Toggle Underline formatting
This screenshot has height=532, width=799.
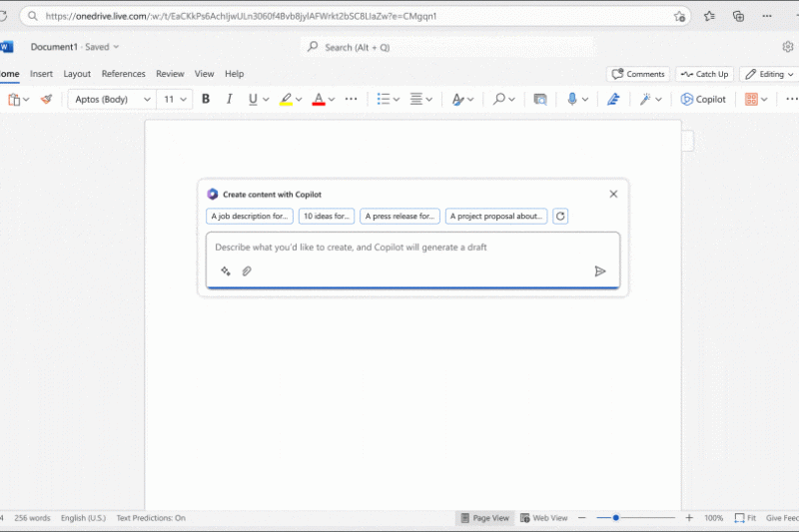coord(253,99)
